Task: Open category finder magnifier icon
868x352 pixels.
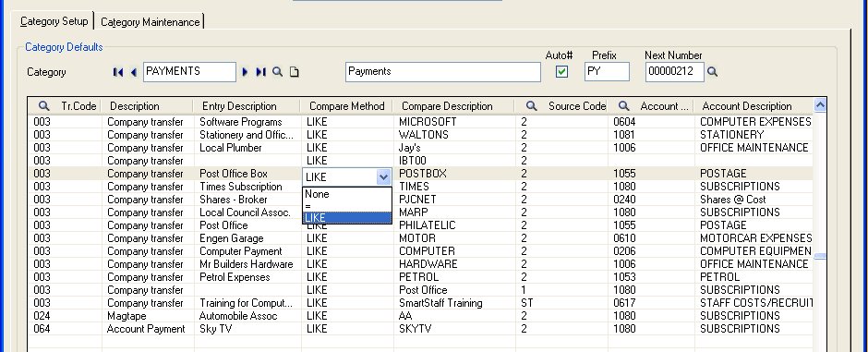Action: coord(278,72)
